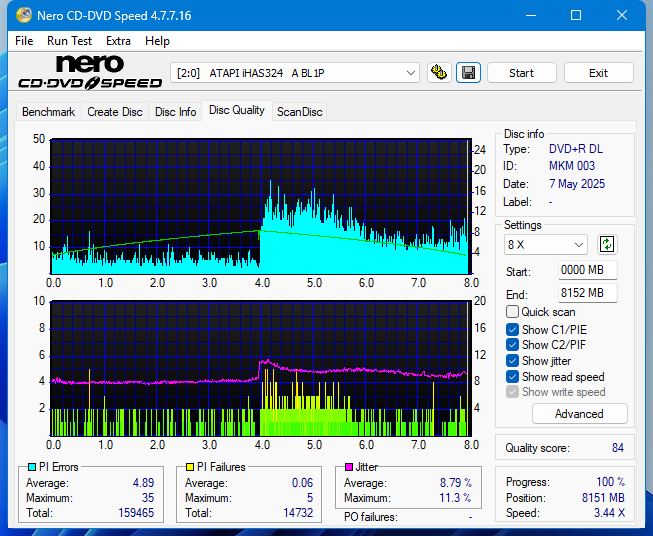
Task: Click the Nero app icon in title bar
Action: (16, 16)
